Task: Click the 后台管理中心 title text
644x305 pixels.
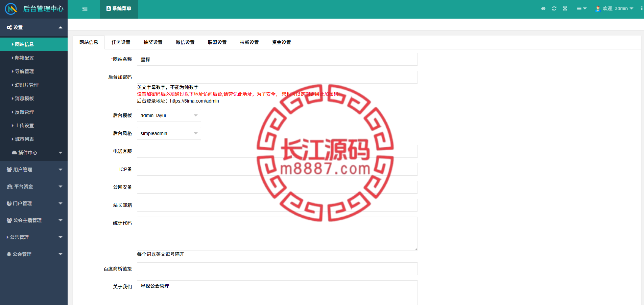Action: point(43,9)
